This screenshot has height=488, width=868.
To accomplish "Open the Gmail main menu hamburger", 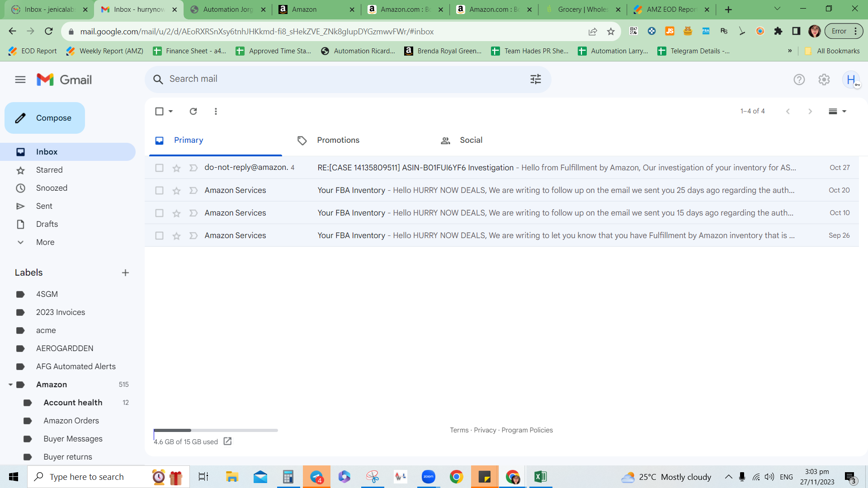I will pyautogui.click(x=20, y=80).
